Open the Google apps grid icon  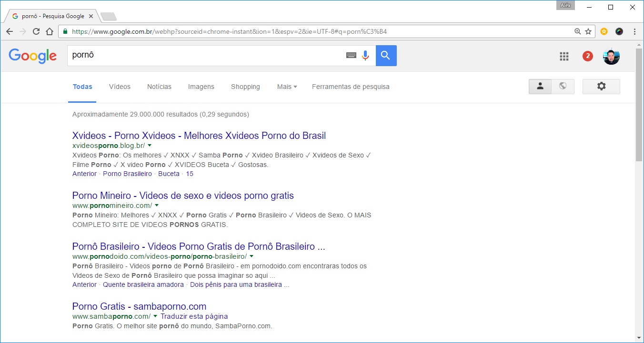click(564, 56)
